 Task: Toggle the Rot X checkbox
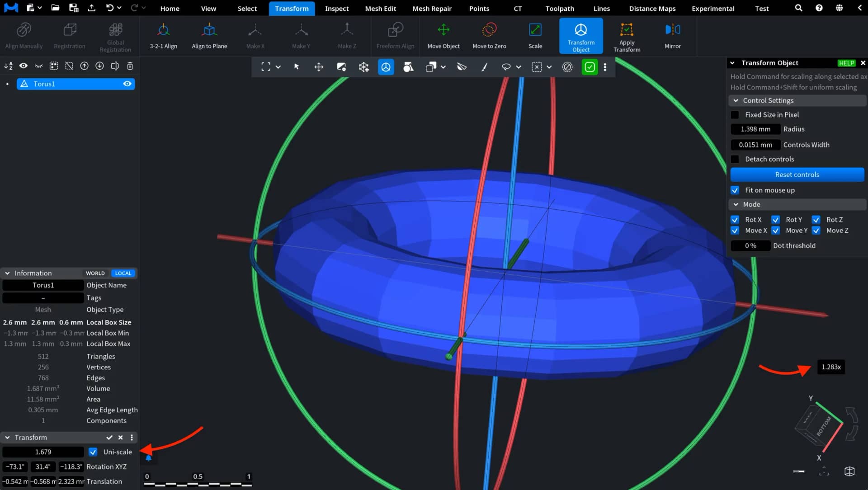[x=735, y=220]
